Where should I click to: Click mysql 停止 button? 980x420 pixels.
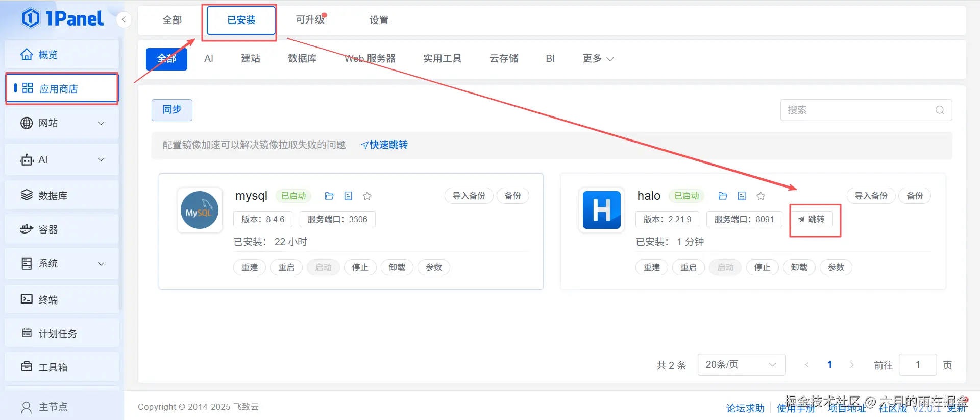click(x=360, y=268)
